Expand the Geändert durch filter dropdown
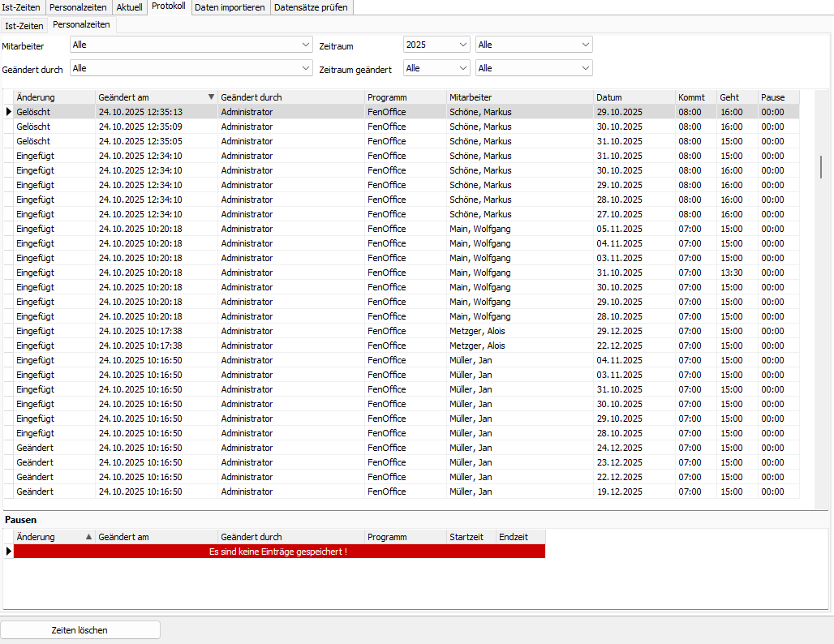This screenshot has height=644, width=834. [305, 68]
